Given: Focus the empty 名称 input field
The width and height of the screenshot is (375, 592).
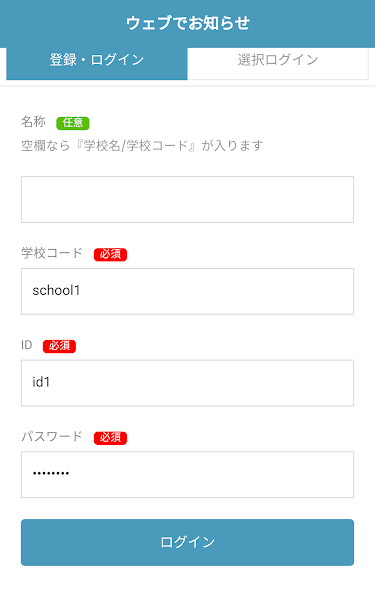Looking at the screenshot, I should click(187, 199).
